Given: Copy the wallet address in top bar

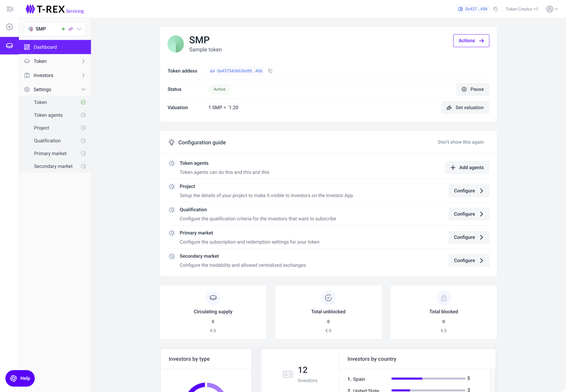Looking at the screenshot, I should (496, 9).
